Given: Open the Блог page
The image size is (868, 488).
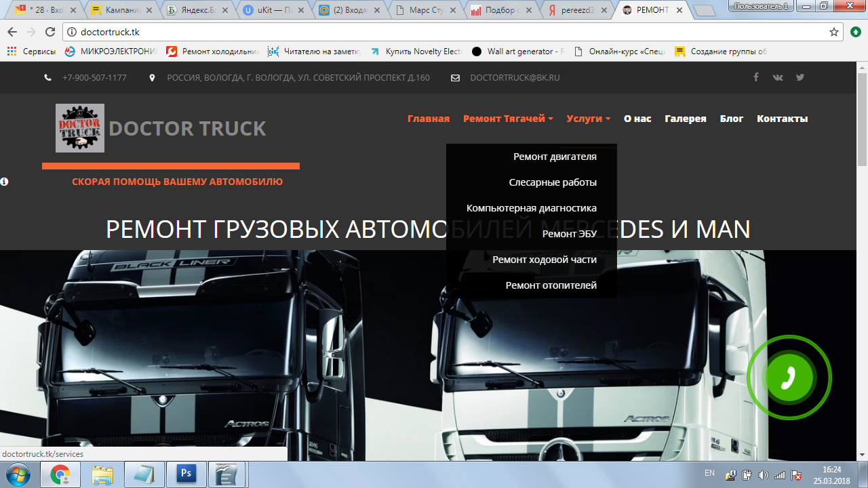Looking at the screenshot, I should tap(732, 119).
